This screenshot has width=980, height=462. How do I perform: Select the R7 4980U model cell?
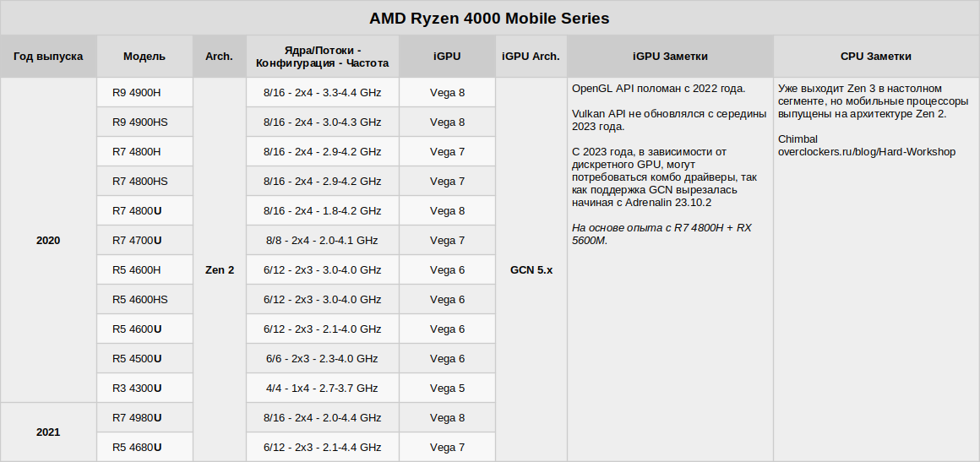click(x=137, y=418)
